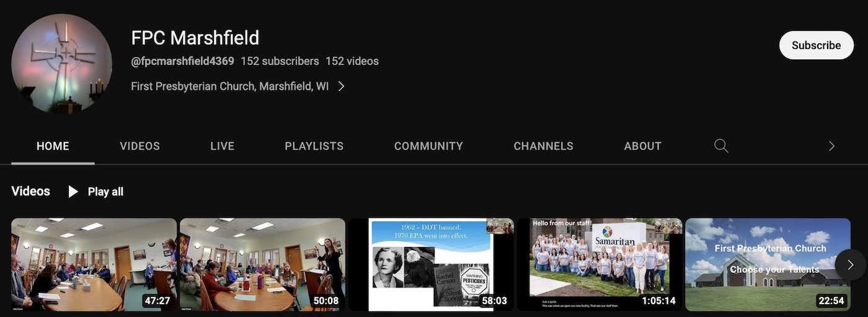Image resolution: width=868 pixels, height=317 pixels.
Task: Switch to the HOME tab
Action: point(53,146)
